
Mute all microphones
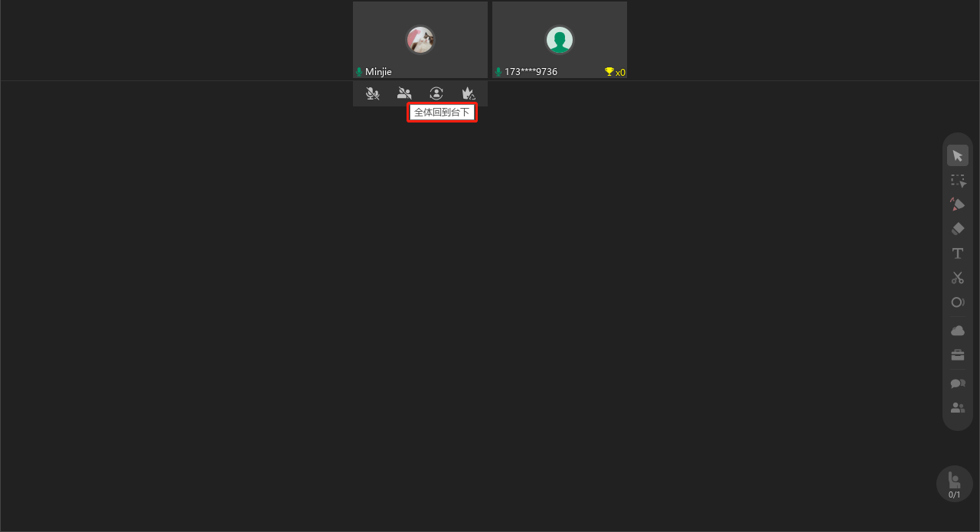[x=372, y=93]
